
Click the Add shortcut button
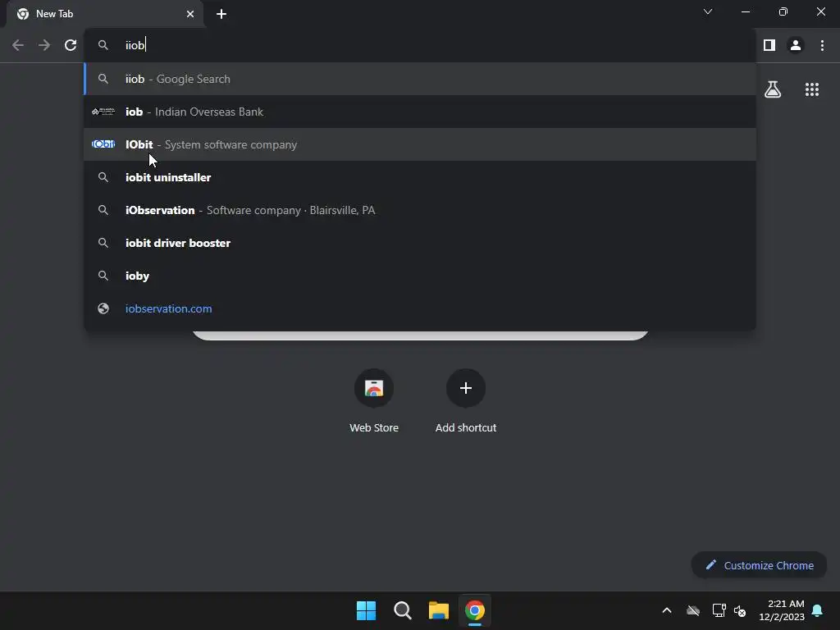[x=466, y=401]
